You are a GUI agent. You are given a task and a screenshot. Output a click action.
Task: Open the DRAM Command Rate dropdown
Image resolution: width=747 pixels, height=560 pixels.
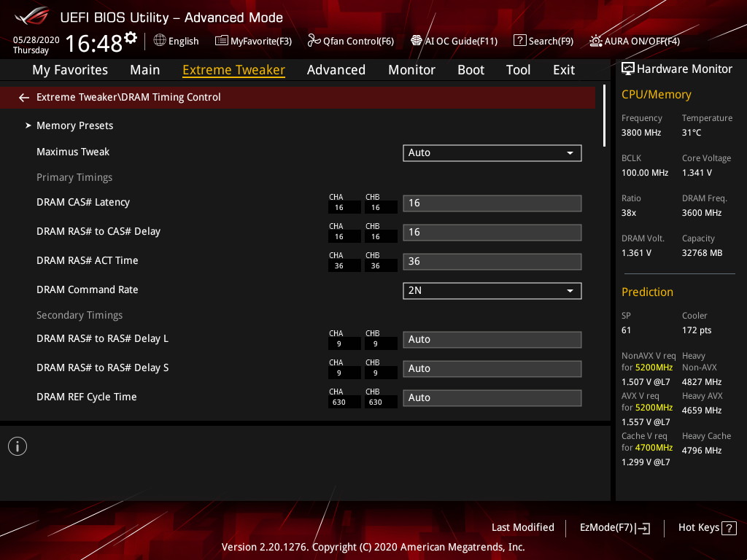(492, 290)
